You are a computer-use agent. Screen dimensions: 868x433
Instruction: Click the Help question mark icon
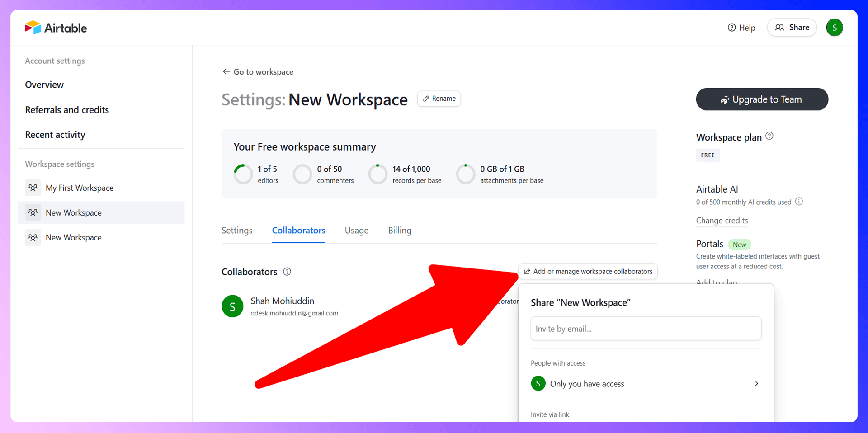click(x=731, y=28)
